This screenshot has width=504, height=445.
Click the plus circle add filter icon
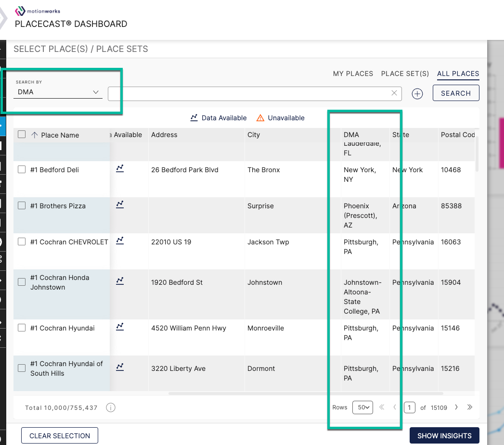point(417,94)
